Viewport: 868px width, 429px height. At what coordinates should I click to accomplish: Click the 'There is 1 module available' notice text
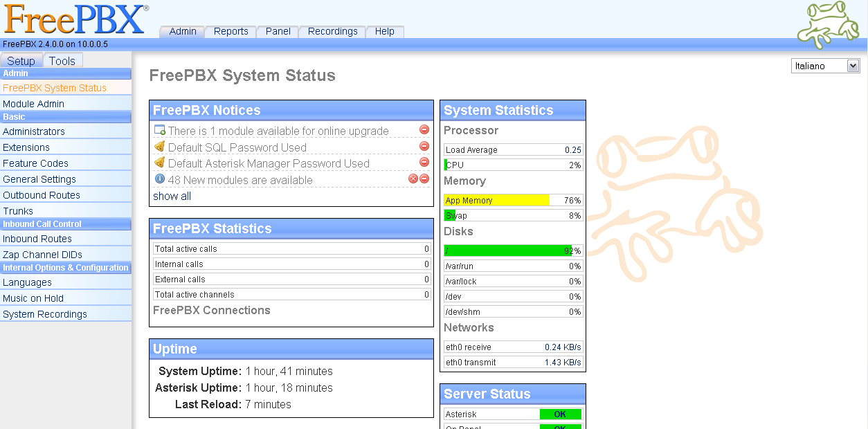point(278,131)
